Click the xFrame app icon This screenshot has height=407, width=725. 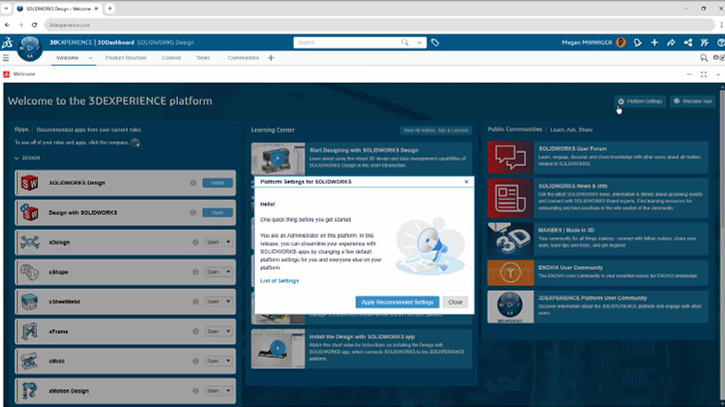30,332
